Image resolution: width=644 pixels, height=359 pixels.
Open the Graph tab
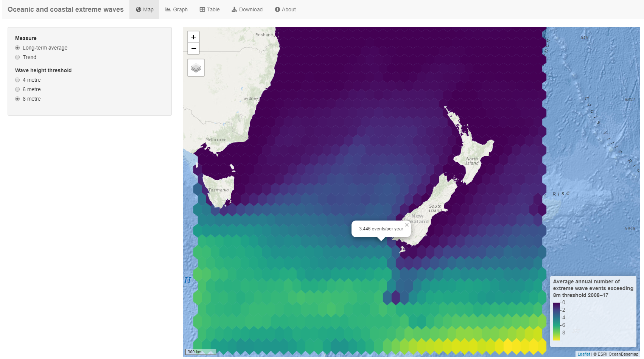click(176, 9)
